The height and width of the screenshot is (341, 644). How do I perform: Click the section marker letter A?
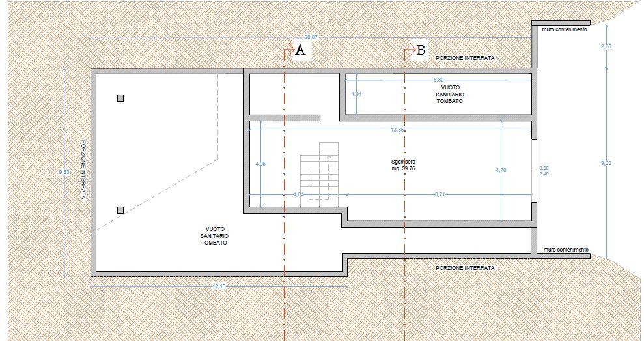(301, 50)
